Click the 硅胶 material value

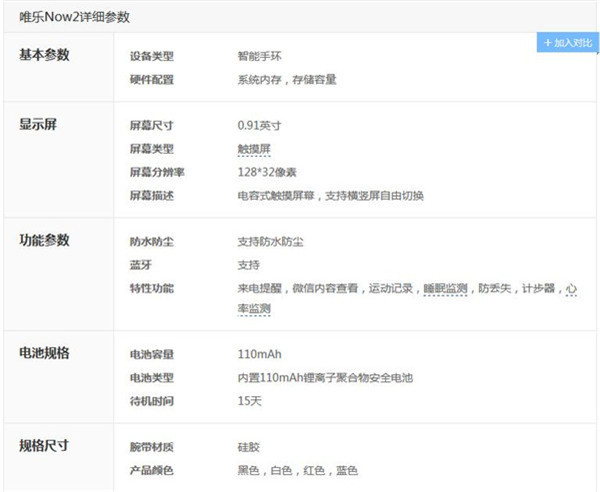(249, 447)
